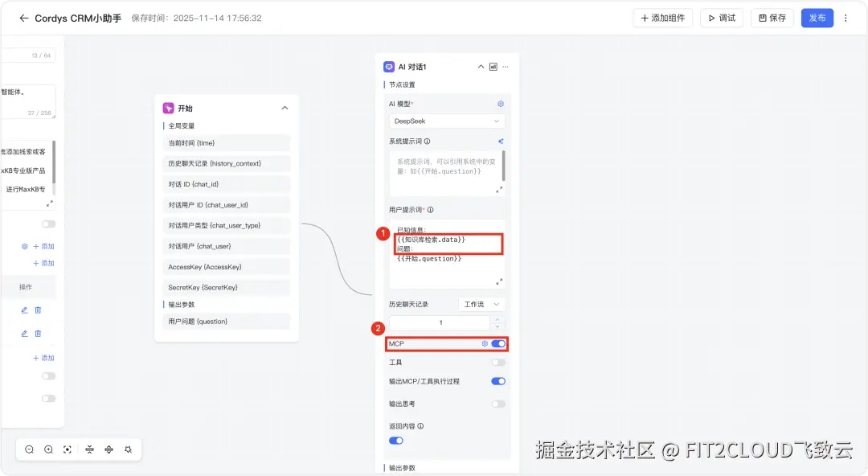
Task: Click the blue 发布 publish button
Action: pyautogui.click(x=817, y=18)
